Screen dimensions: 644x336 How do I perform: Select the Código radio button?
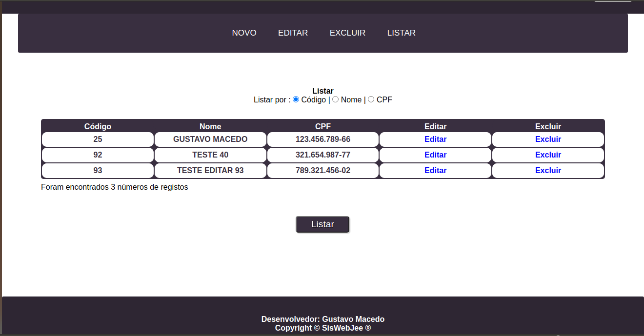point(296,99)
